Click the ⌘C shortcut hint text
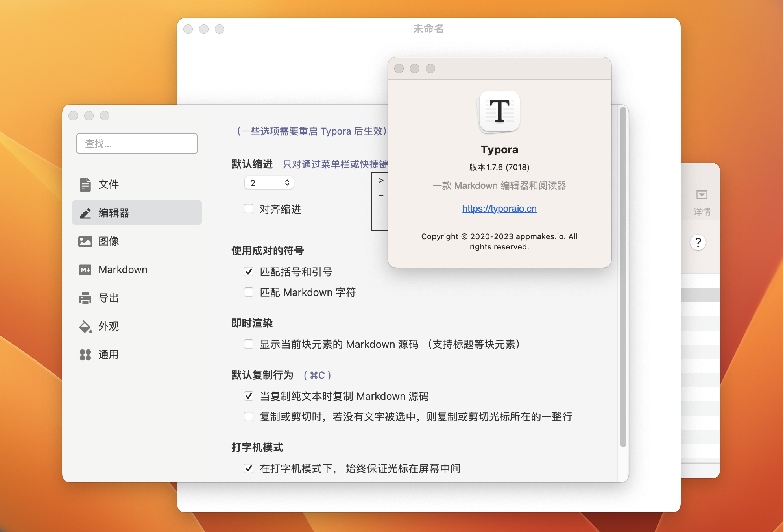 317,375
